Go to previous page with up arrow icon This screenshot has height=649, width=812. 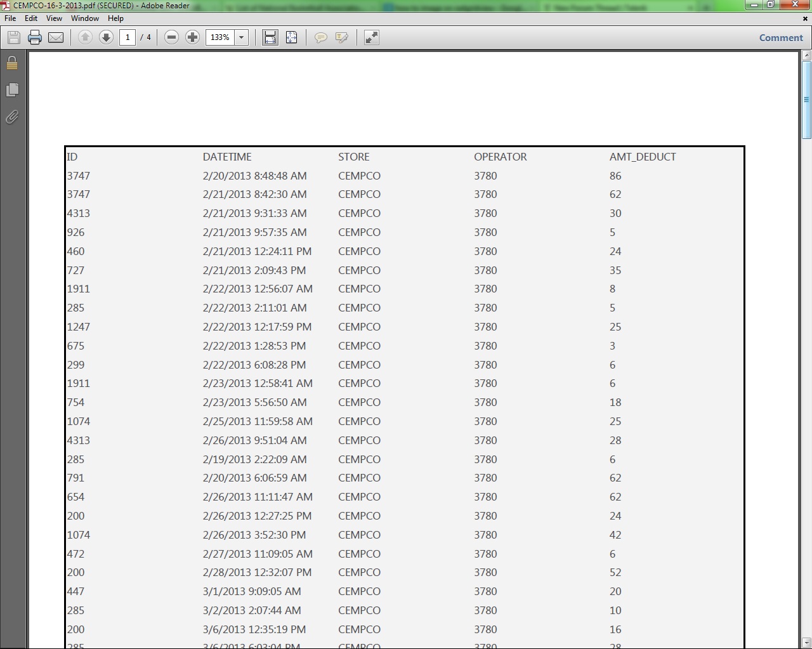click(x=85, y=37)
